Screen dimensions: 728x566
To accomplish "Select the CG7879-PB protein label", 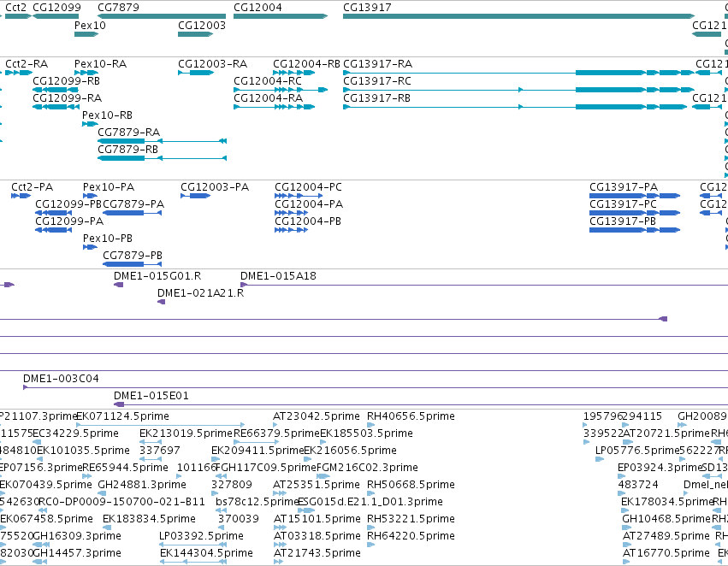I will click(133, 256).
